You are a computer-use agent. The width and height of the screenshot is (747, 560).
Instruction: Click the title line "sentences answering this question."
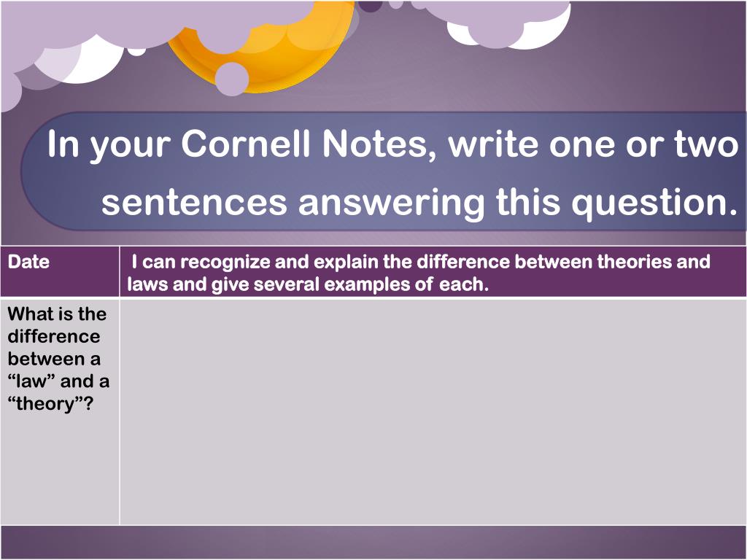(419, 203)
